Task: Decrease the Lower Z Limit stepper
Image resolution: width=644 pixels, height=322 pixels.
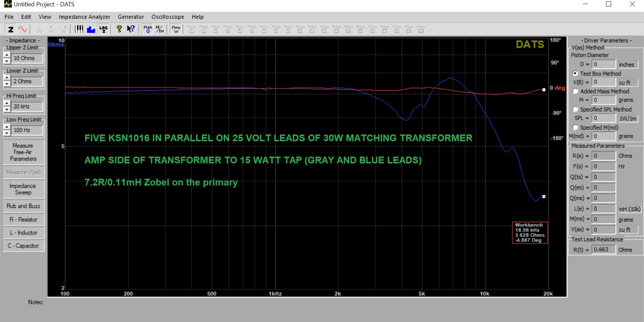Action: click(x=7, y=84)
